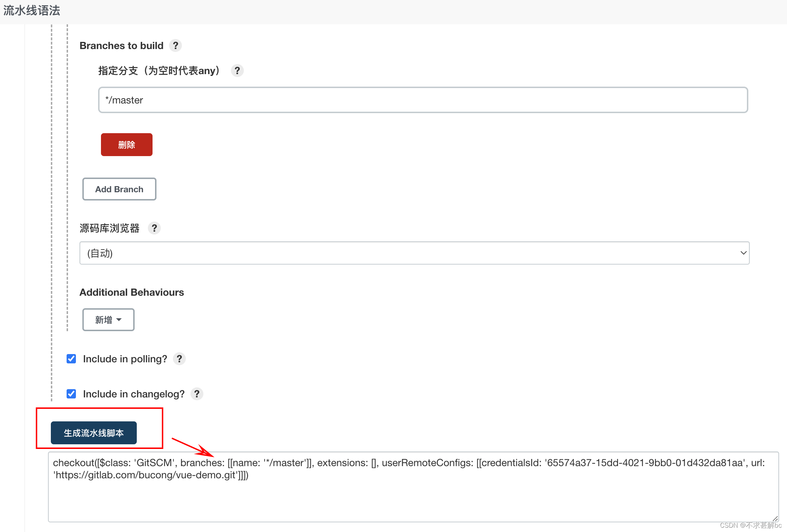Click 删除 to remove the branch
This screenshot has width=787, height=532.
[126, 145]
